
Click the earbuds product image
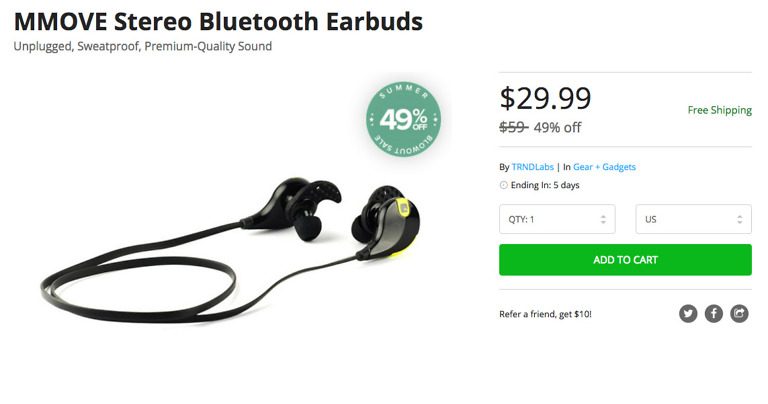(x=230, y=250)
